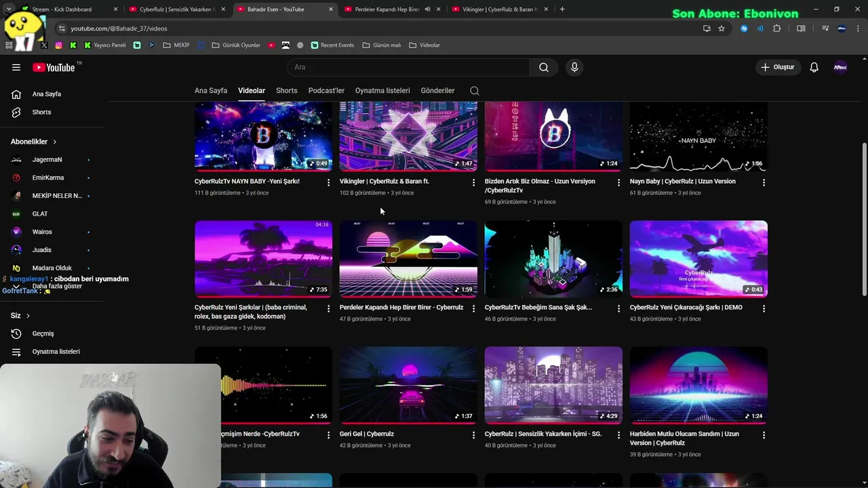Start voice search with the microphone

574,67
